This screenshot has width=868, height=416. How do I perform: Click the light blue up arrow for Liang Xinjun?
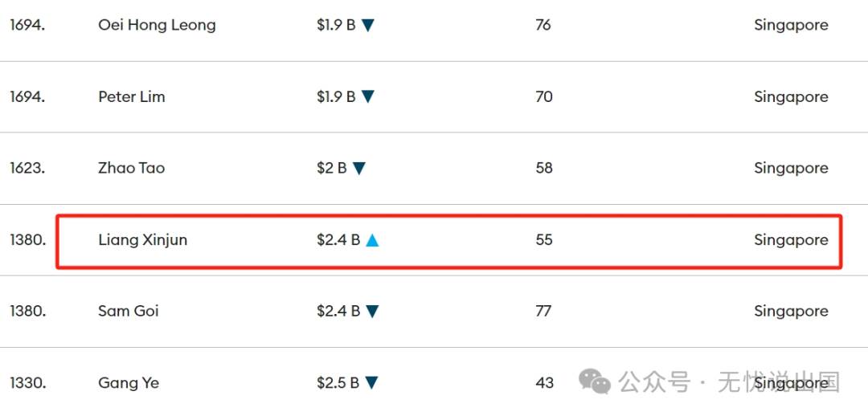pos(373,240)
